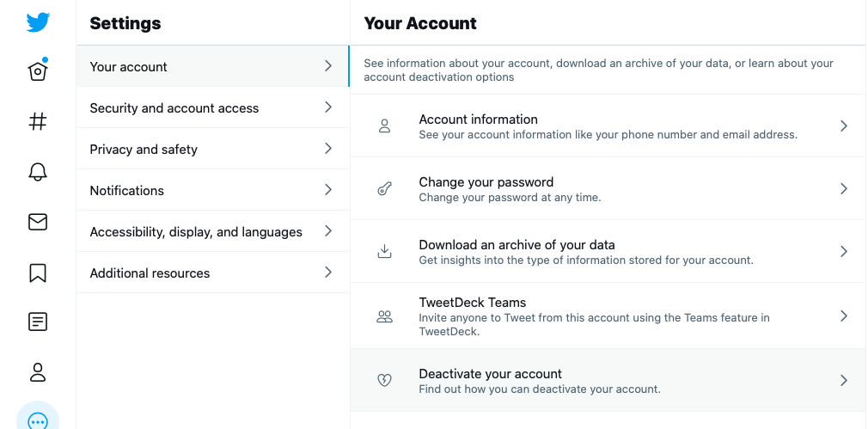
Task: Expand the Notifications settings chevron
Action: tap(328, 190)
